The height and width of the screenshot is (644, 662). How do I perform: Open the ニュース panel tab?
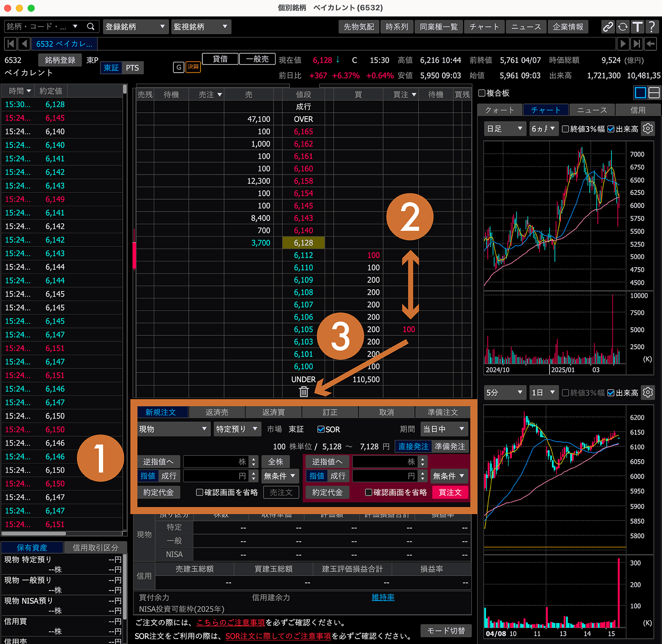coord(592,110)
